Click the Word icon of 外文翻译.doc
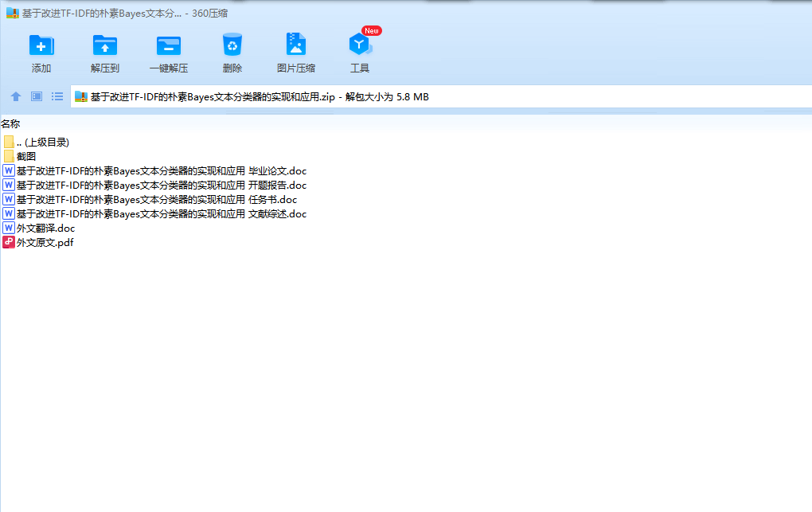 point(8,228)
